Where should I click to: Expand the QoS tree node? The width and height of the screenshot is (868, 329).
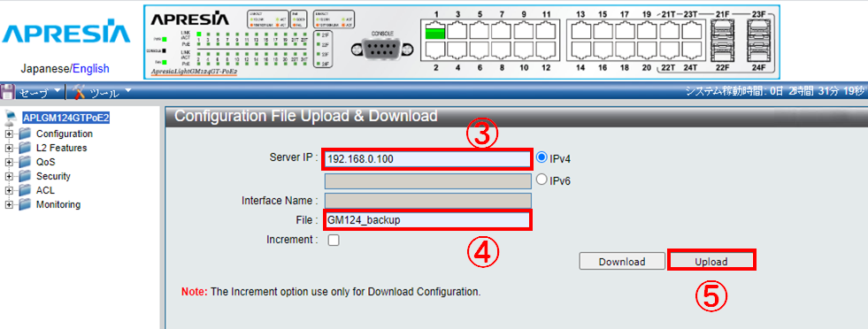(x=9, y=163)
